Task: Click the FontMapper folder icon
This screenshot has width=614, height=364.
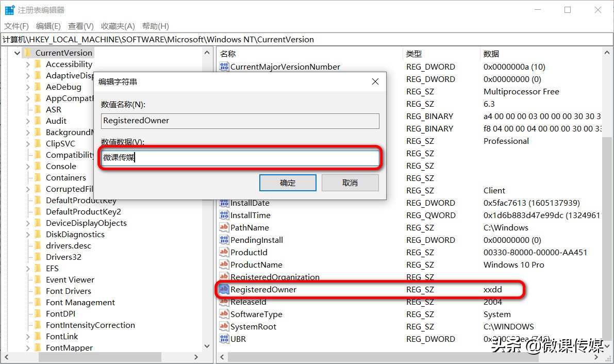Action: 38,348
